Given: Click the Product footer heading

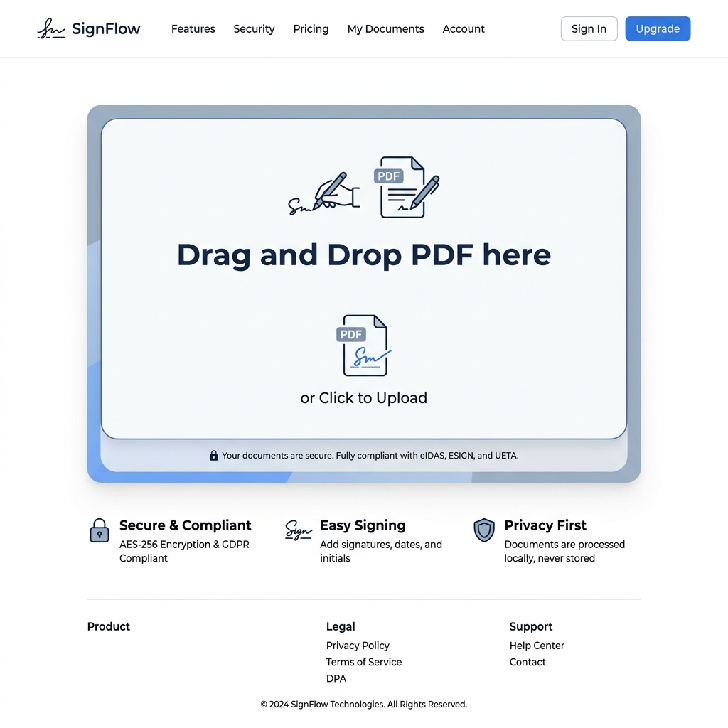Looking at the screenshot, I should click(x=109, y=626).
